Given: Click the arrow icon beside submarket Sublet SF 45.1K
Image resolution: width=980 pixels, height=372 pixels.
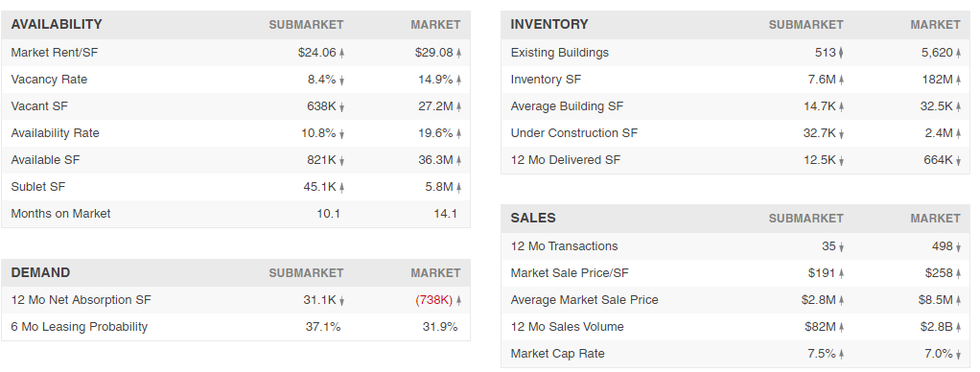Looking at the screenshot, I should tap(342, 188).
